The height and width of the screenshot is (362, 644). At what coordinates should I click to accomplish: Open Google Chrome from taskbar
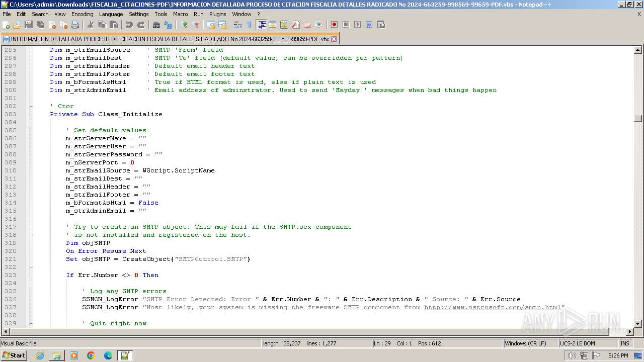pos(91,355)
